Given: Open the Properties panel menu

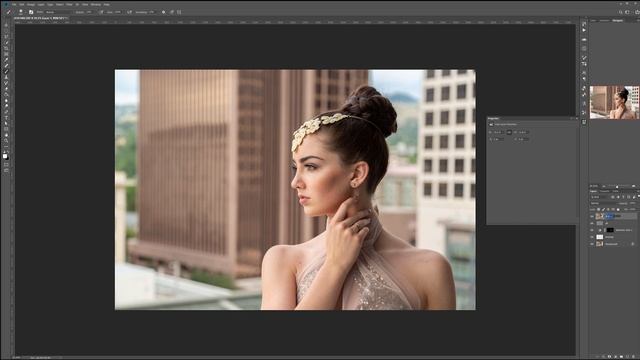Looking at the screenshot, I should coord(577,118).
